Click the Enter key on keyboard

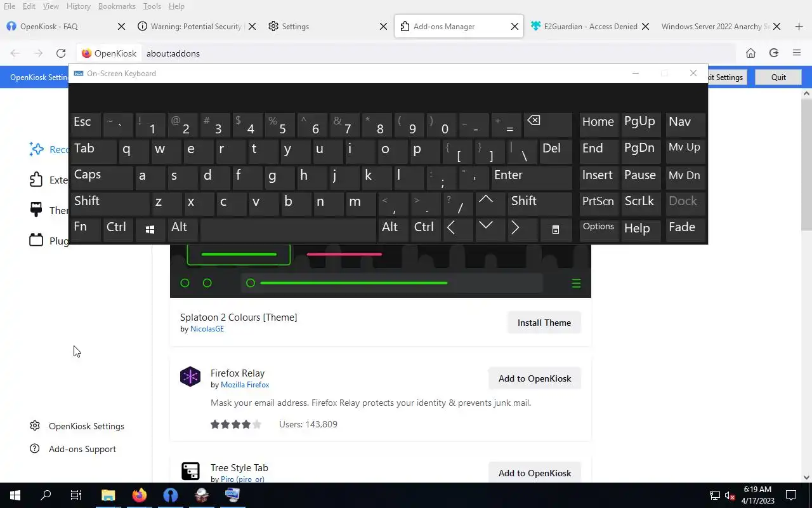click(x=532, y=177)
